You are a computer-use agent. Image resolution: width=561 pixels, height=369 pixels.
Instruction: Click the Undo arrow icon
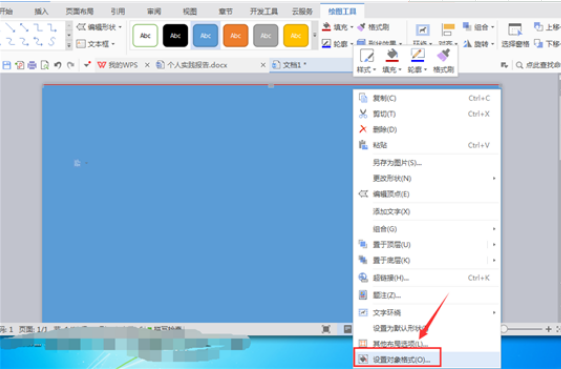pos(58,65)
